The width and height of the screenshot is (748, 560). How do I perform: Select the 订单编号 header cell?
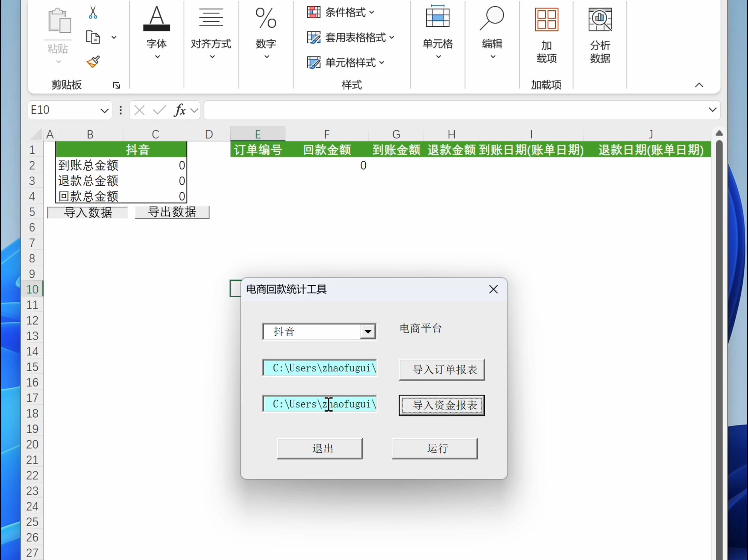click(x=258, y=150)
